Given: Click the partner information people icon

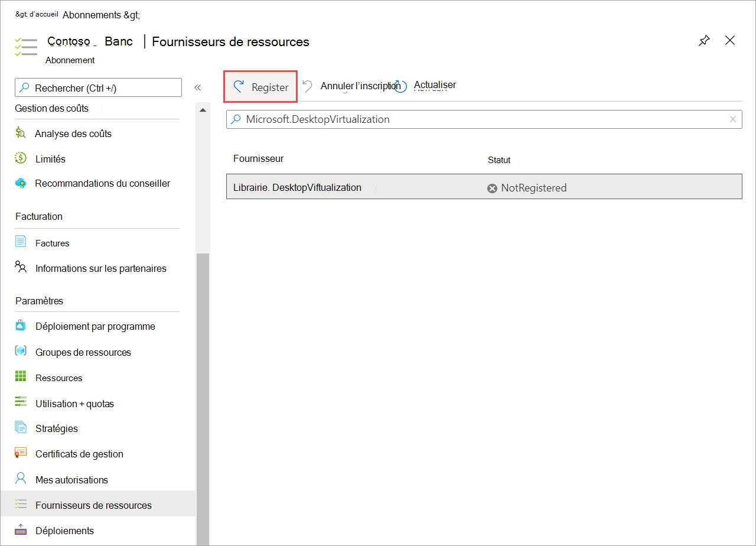Looking at the screenshot, I should coord(21,267).
